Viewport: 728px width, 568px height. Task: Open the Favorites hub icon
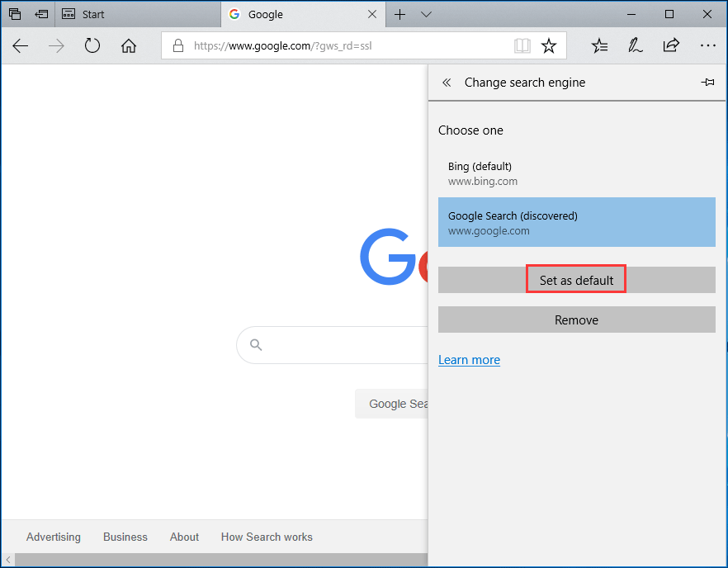[x=600, y=46]
